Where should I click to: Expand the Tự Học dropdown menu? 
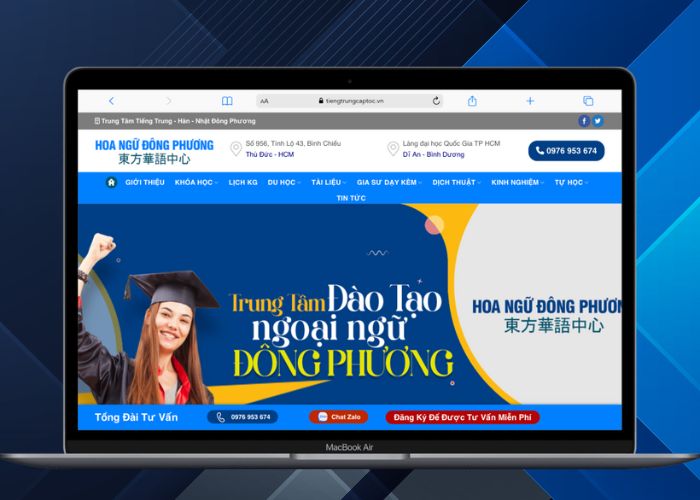click(x=571, y=182)
